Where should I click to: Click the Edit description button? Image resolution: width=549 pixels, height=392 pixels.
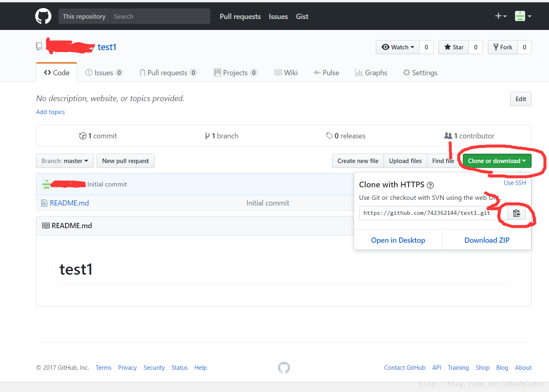521,99
